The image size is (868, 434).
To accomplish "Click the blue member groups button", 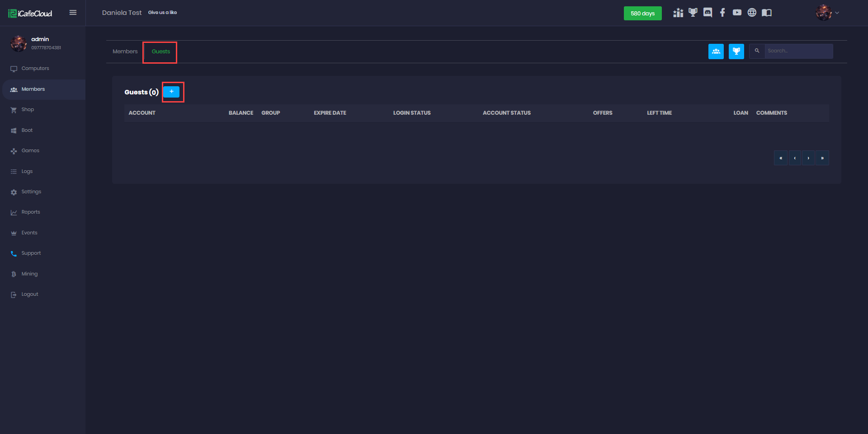I will click(716, 51).
